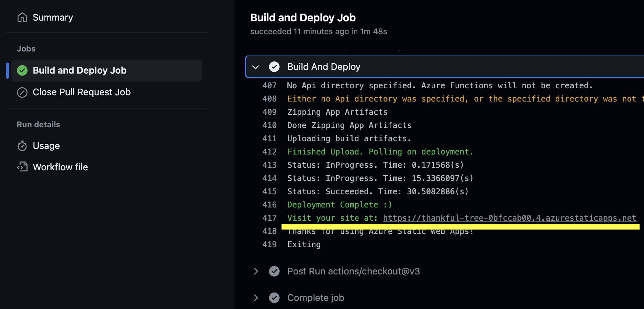Click the Post Run checkout check icon
644x309 pixels.
pos(274,271)
